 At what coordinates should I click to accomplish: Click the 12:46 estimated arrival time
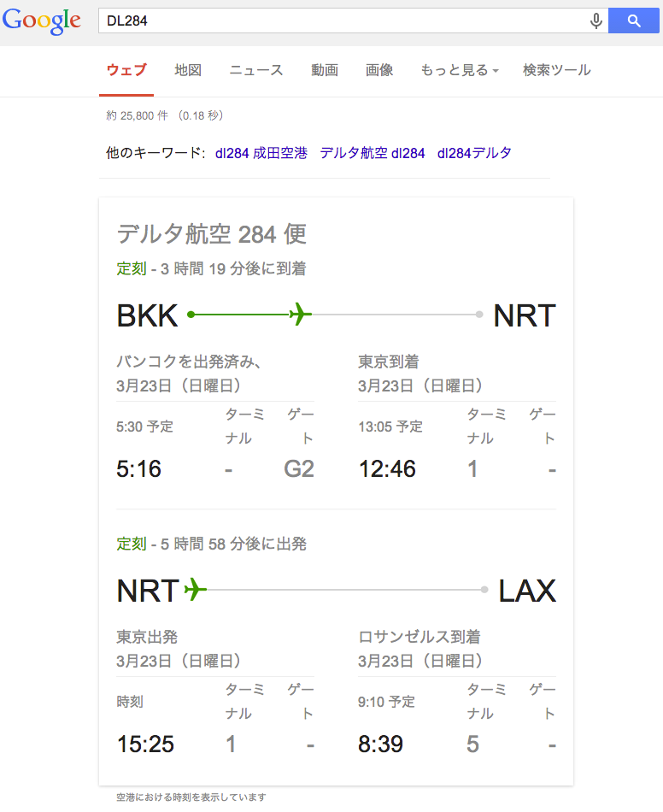coord(387,469)
